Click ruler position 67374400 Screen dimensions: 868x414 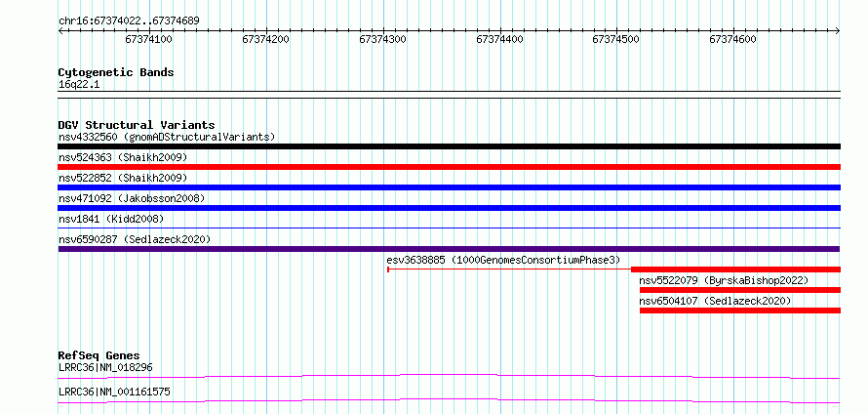(x=500, y=39)
